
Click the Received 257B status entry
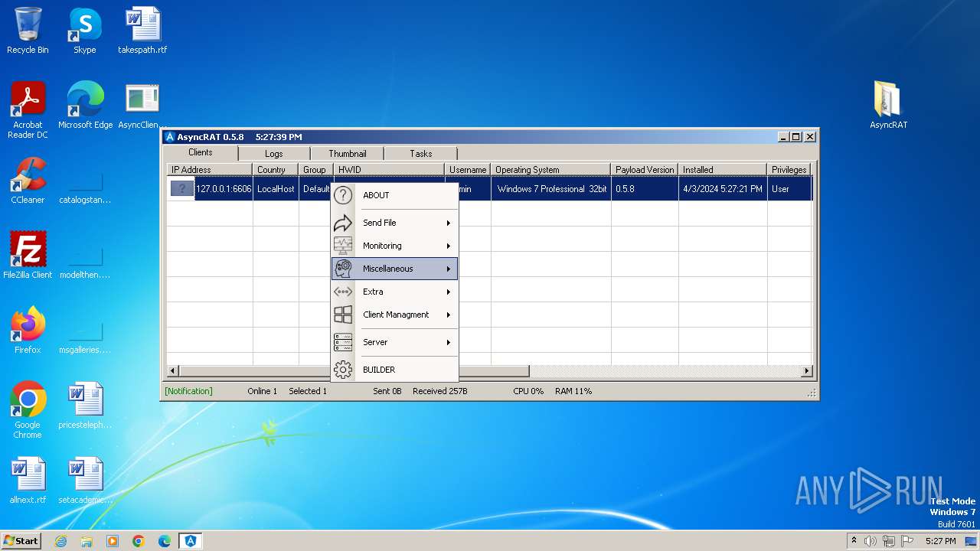439,391
